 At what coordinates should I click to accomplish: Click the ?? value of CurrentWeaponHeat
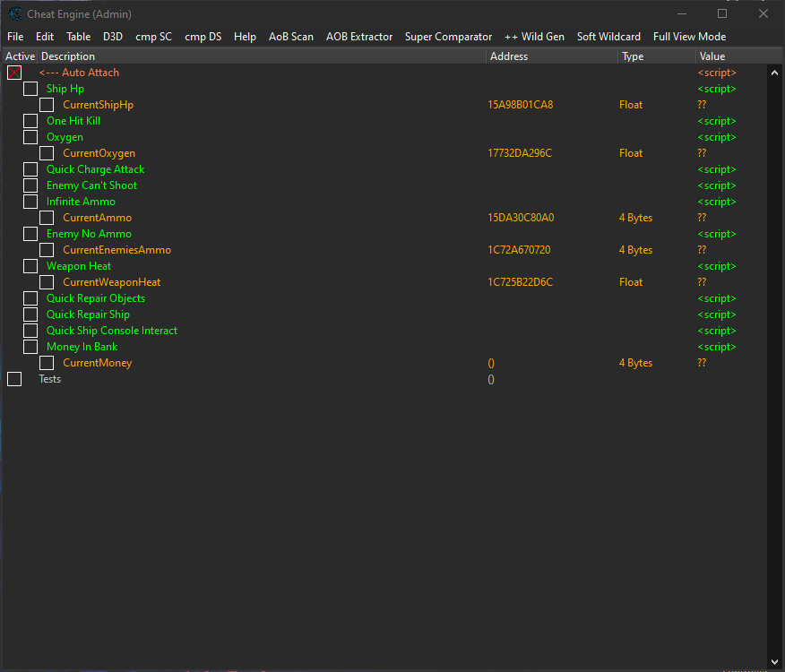[x=702, y=282]
